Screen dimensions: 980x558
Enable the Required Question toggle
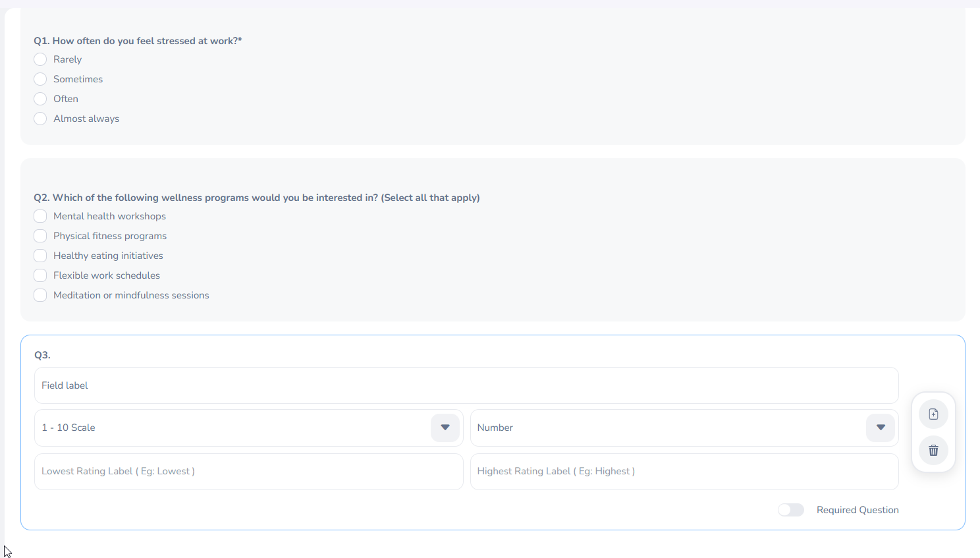click(x=791, y=510)
